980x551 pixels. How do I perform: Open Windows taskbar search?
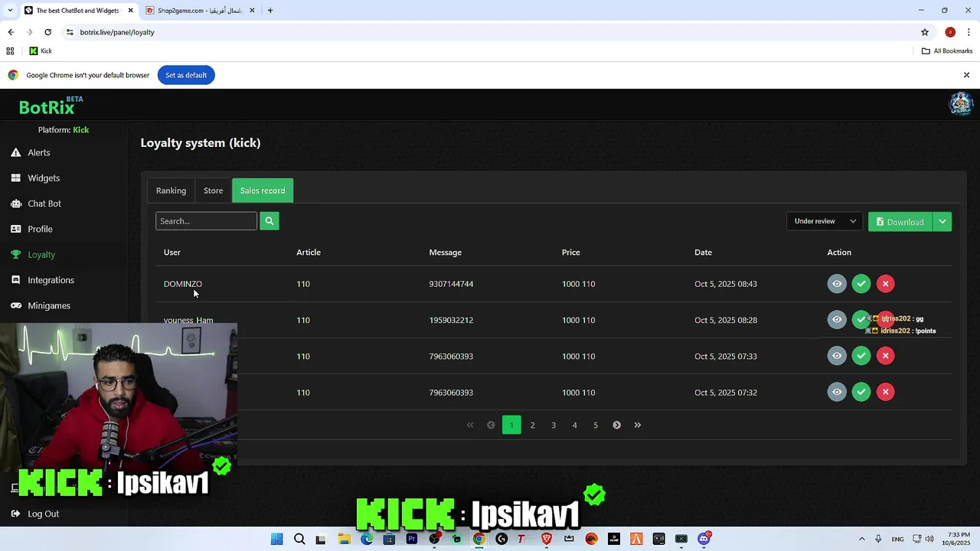click(x=299, y=539)
